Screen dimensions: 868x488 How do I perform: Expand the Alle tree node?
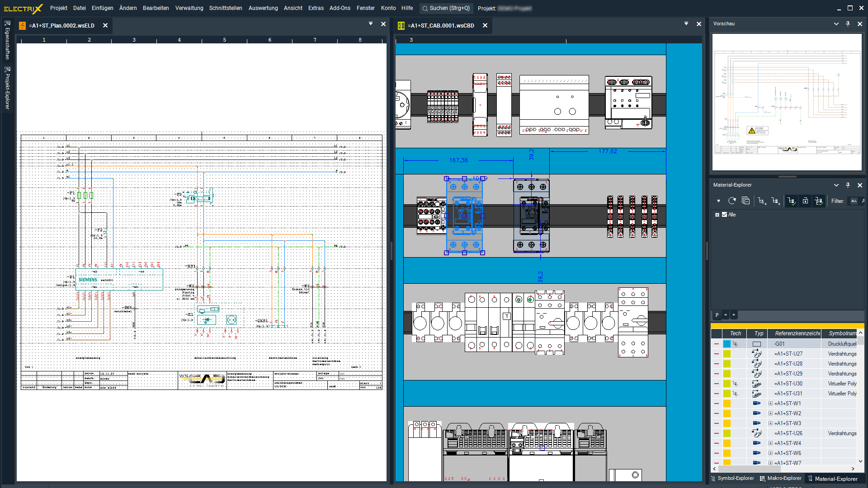[717, 215]
